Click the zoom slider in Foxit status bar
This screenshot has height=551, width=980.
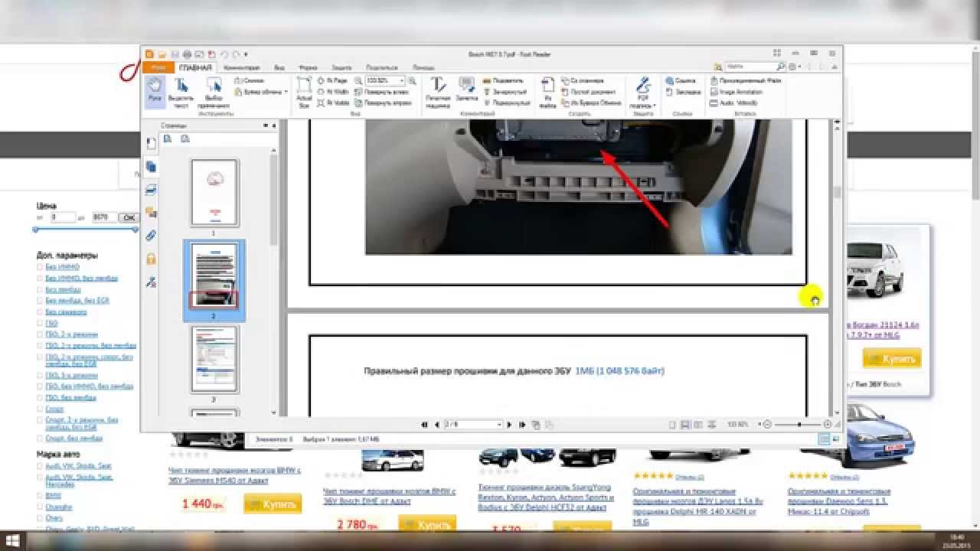(x=799, y=424)
